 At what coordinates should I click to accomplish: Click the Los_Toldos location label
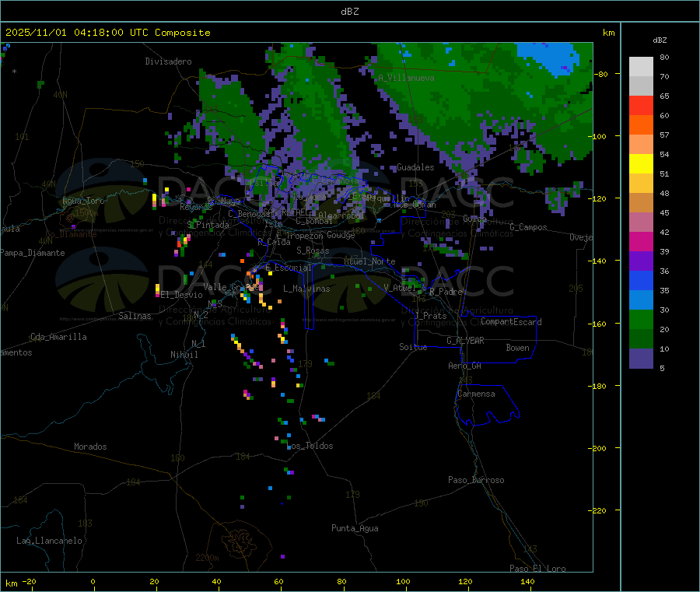[310, 446]
